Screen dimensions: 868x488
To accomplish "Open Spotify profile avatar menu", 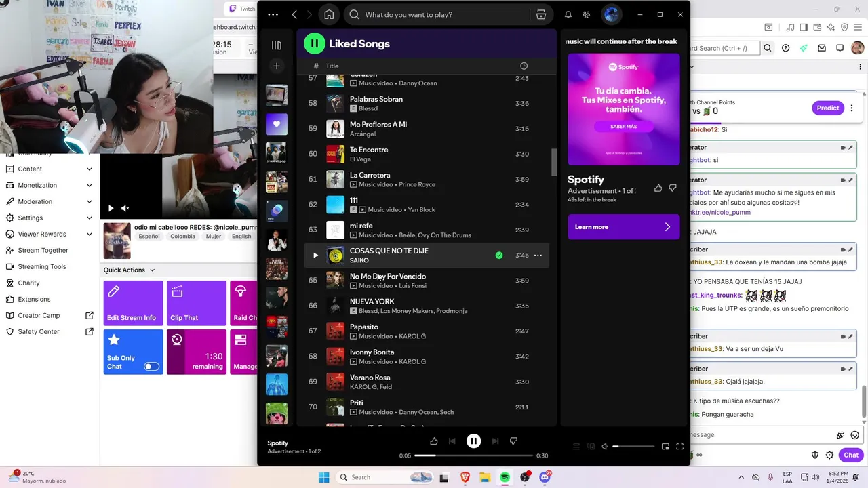I will [611, 14].
